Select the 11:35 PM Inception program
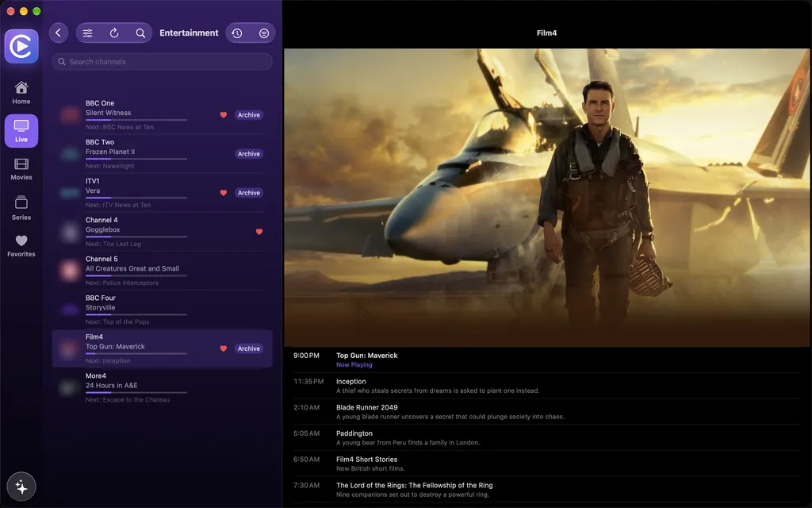 click(546, 386)
